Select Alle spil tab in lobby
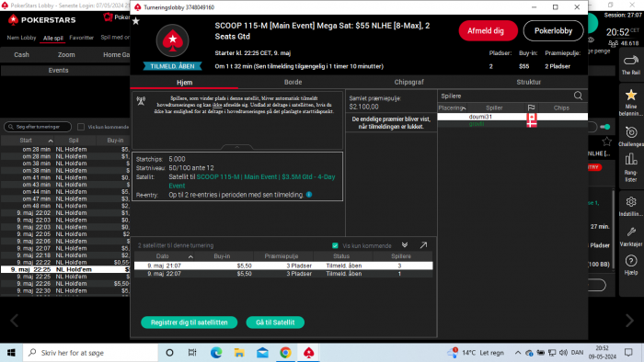 click(53, 38)
